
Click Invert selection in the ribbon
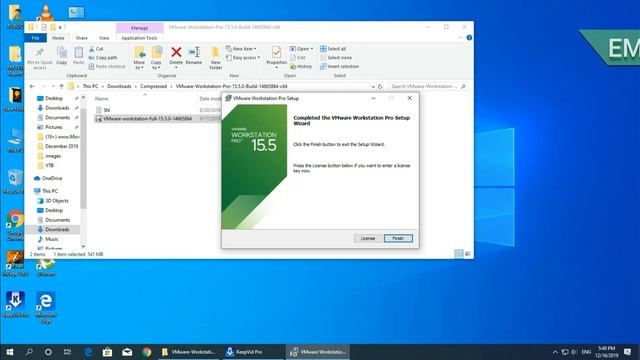coord(340,67)
